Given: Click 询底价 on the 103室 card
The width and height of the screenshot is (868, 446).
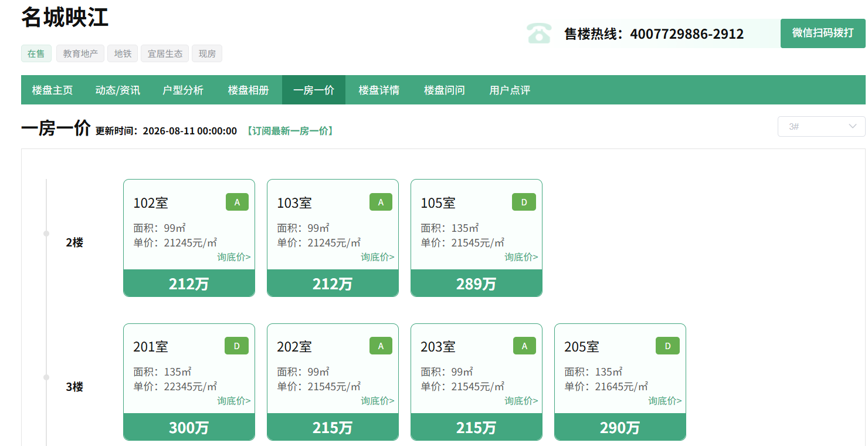Looking at the screenshot, I should pyautogui.click(x=378, y=257).
